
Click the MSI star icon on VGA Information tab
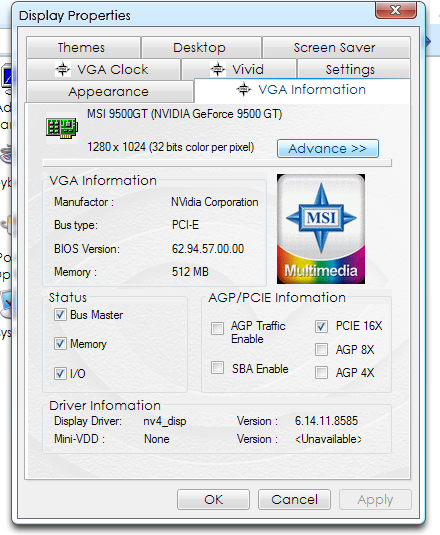coord(244,89)
